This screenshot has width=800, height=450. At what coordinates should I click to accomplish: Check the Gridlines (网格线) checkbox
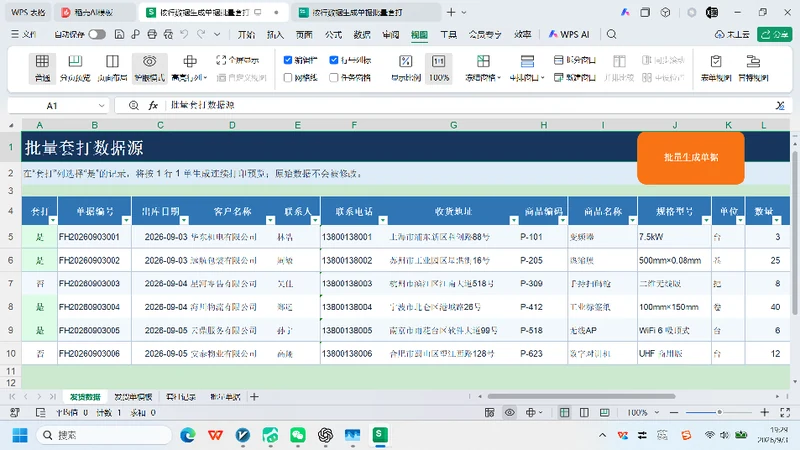click(x=288, y=78)
